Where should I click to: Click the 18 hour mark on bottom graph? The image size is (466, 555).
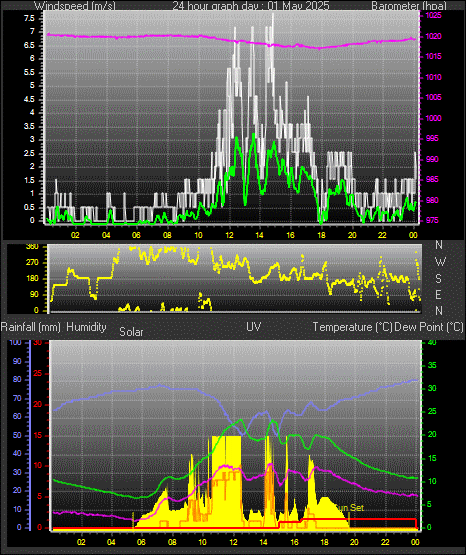pos(324,542)
